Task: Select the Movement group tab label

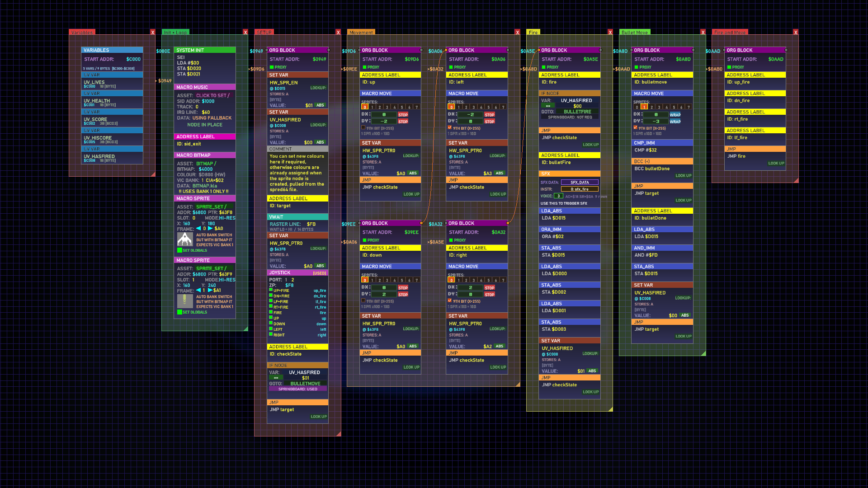Action: click(x=361, y=33)
